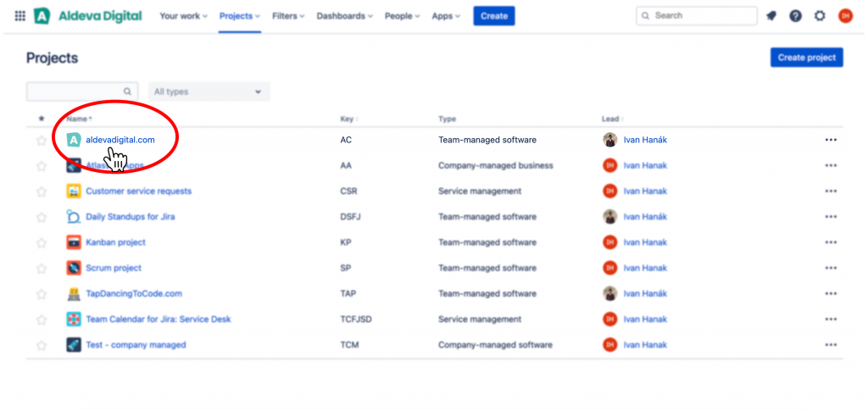Open the settings gear icon
The image size is (868, 410).
tap(820, 16)
